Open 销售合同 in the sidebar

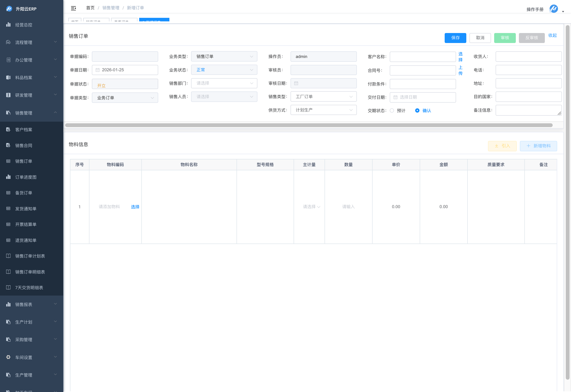click(x=24, y=145)
